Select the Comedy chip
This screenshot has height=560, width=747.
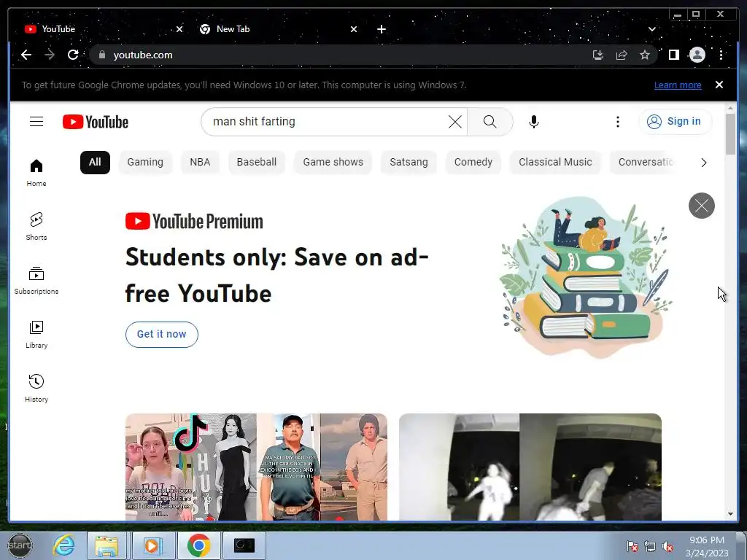click(473, 163)
